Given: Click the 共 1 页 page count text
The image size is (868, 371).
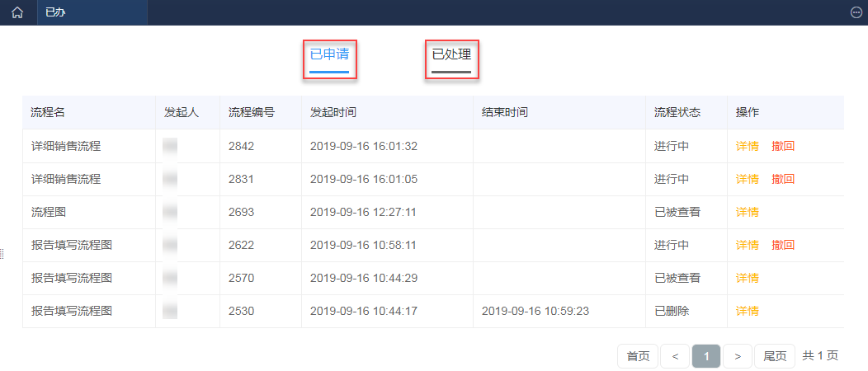Looking at the screenshot, I should point(820,355).
